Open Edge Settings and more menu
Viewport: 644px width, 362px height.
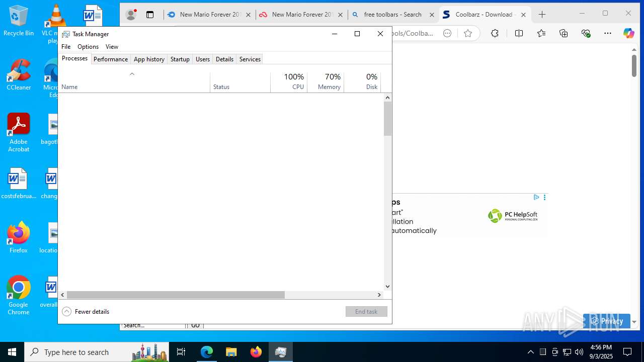coord(608,33)
